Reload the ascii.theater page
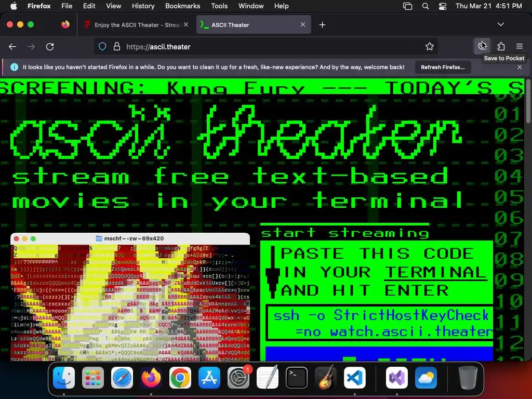The height and width of the screenshot is (399, 532). 50,46
